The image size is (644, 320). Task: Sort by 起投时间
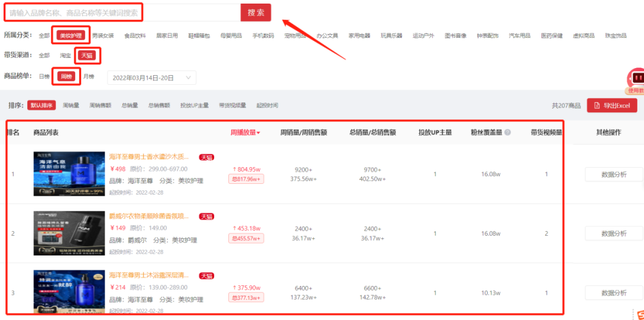pyautogui.click(x=267, y=105)
